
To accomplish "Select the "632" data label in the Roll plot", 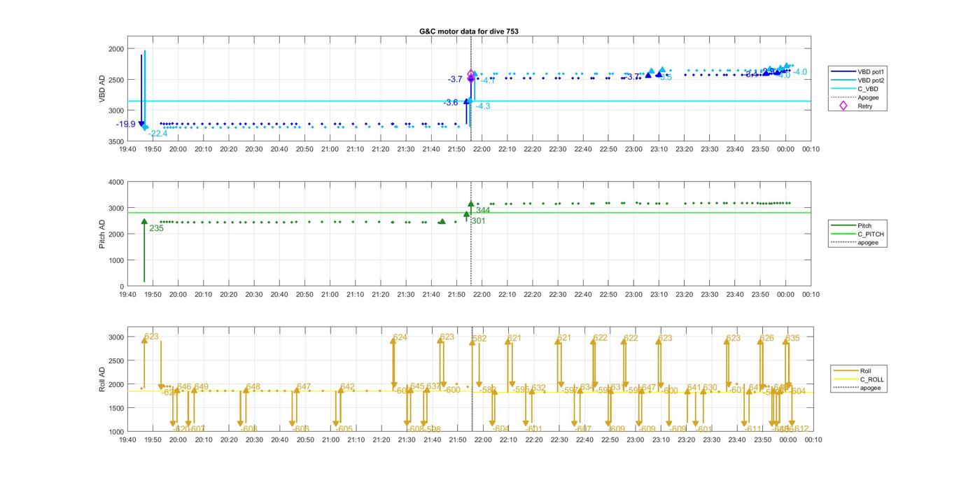I will (x=538, y=388).
